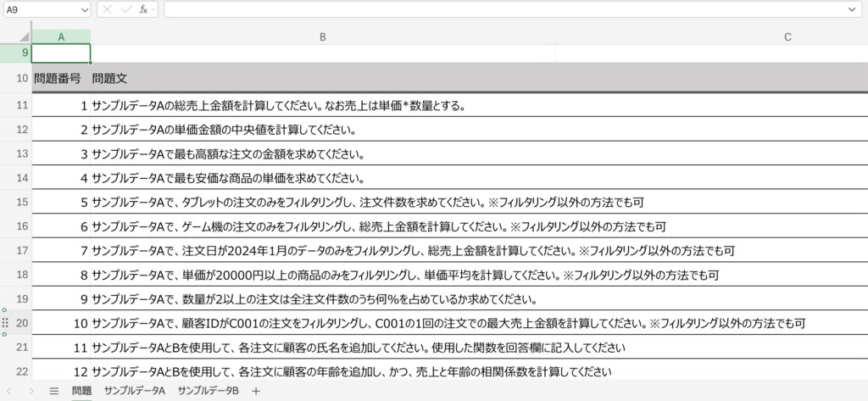The height and width of the screenshot is (401, 868).
Task: Add a new sheet with plus icon
Action: pos(256,391)
